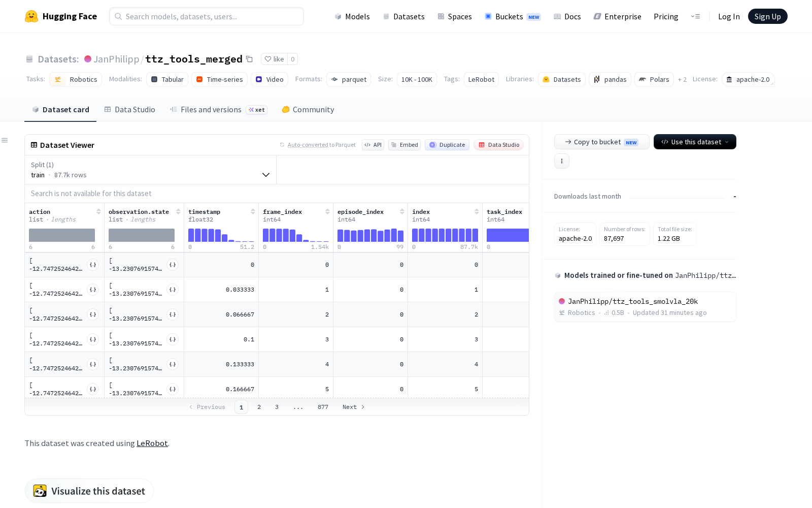812x508 pixels.
Task: Sort by the episode_index column
Action: point(402,212)
